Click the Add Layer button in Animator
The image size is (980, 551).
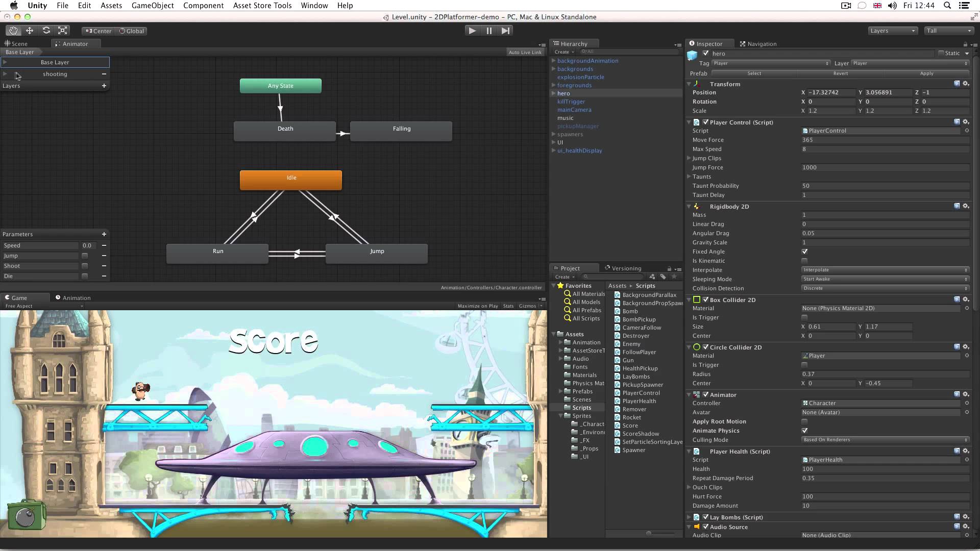point(104,85)
